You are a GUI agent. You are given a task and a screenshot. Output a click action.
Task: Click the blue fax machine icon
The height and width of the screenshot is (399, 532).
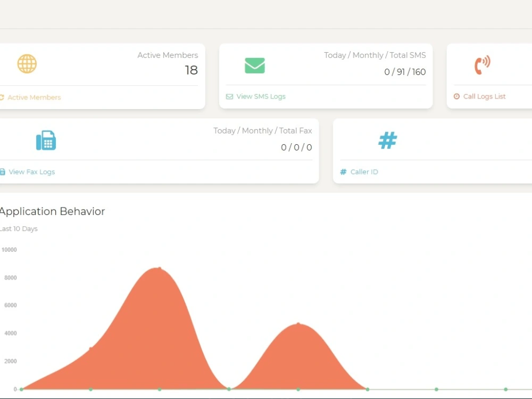point(46,140)
